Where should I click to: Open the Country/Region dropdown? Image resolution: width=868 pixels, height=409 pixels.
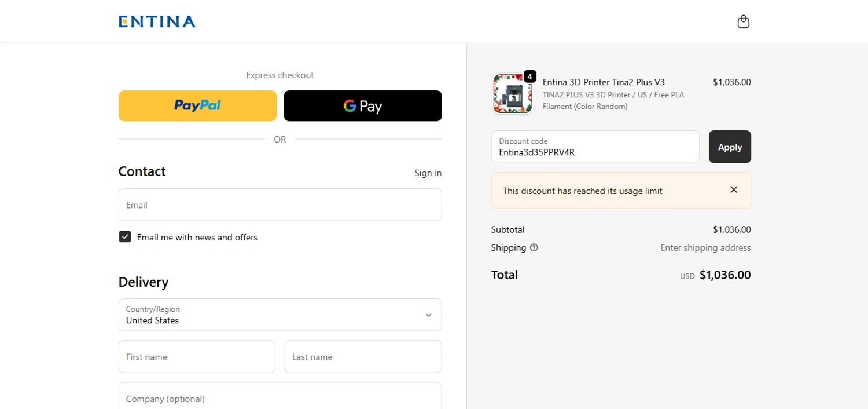280,315
